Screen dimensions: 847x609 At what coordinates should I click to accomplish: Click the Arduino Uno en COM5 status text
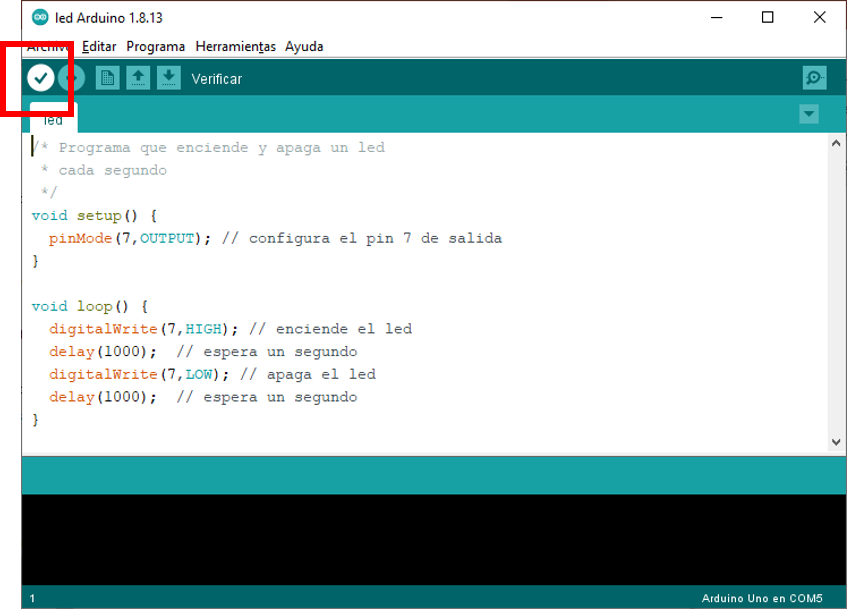pyautogui.click(x=761, y=598)
